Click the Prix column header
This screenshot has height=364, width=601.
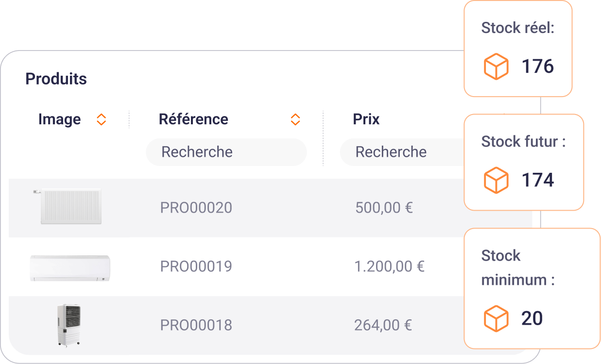(x=366, y=119)
